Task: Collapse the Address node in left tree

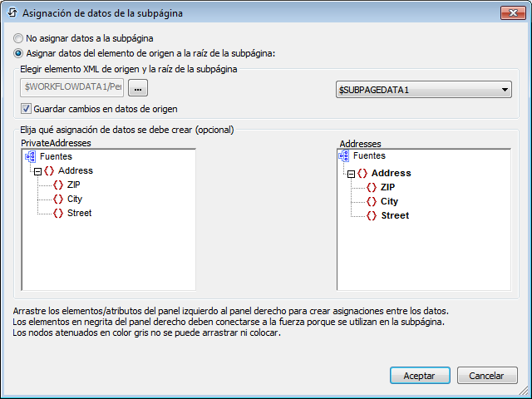Action: [37, 170]
